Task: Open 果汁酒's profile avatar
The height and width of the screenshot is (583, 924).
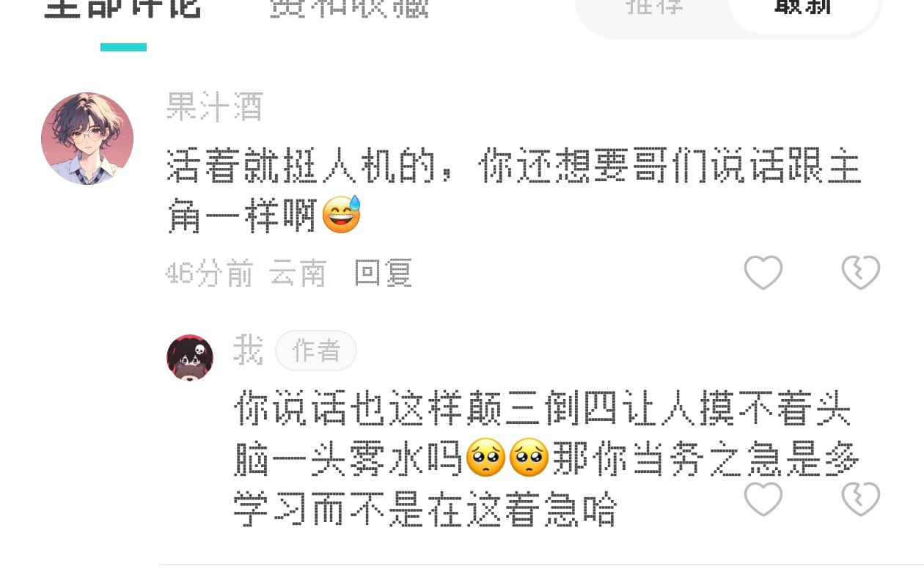Action: [x=87, y=139]
